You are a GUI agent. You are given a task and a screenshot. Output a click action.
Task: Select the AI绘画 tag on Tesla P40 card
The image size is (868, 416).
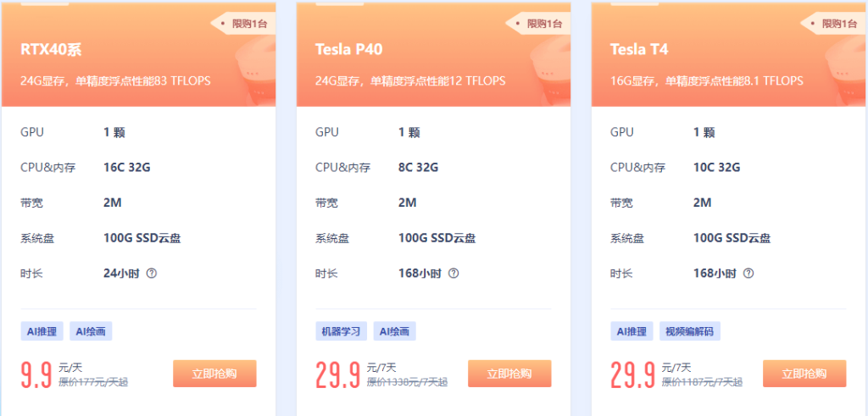coord(395,331)
